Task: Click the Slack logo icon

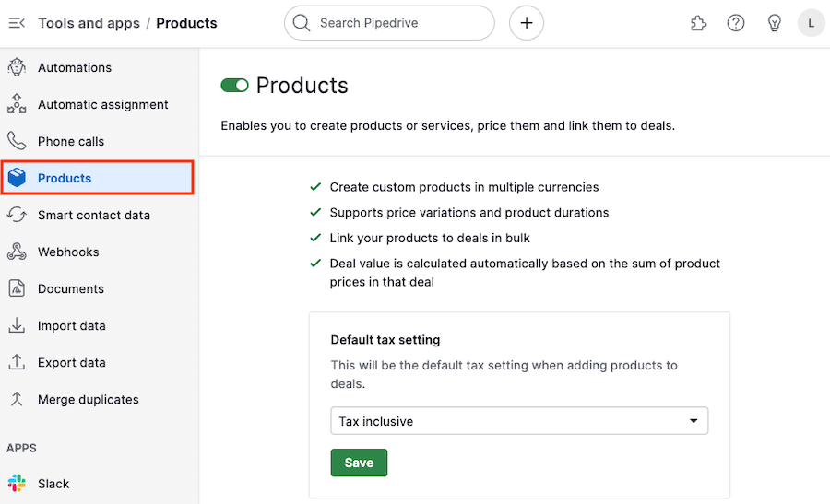Action: [17, 484]
